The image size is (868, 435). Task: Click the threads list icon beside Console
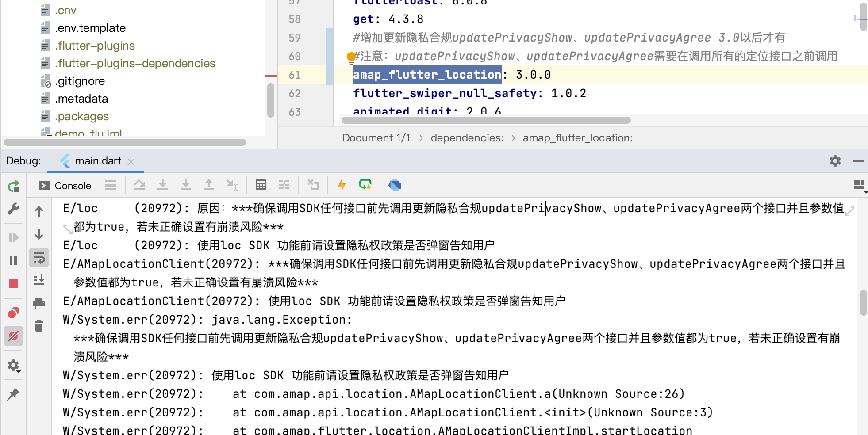click(111, 185)
